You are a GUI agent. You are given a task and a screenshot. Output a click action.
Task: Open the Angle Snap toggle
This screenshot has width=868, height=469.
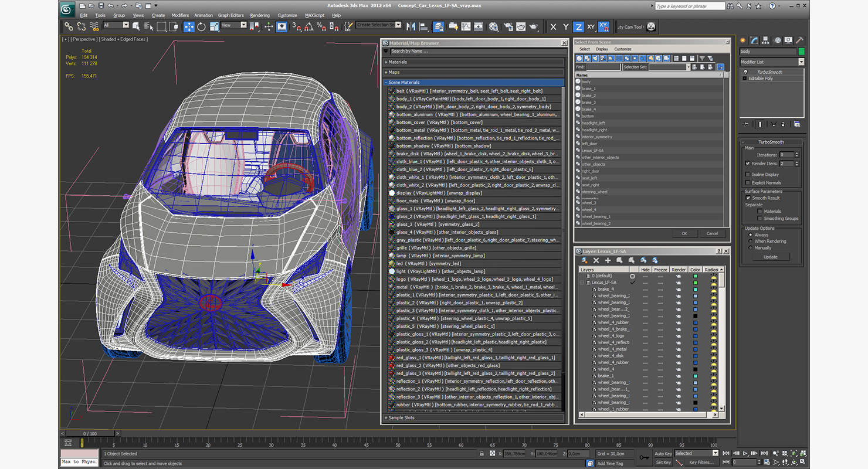tap(309, 26)
